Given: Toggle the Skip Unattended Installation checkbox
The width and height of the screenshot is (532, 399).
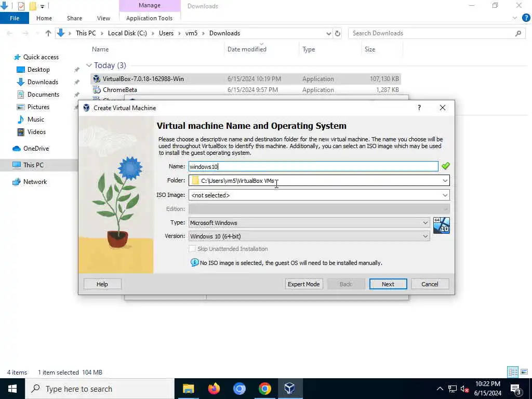Looking at the screenshot, I should click(x=192, y=249).
